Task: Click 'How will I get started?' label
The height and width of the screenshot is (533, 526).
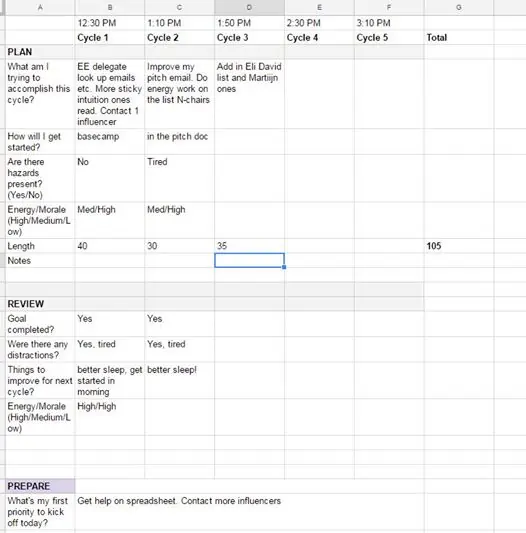Action: [40, 141]
